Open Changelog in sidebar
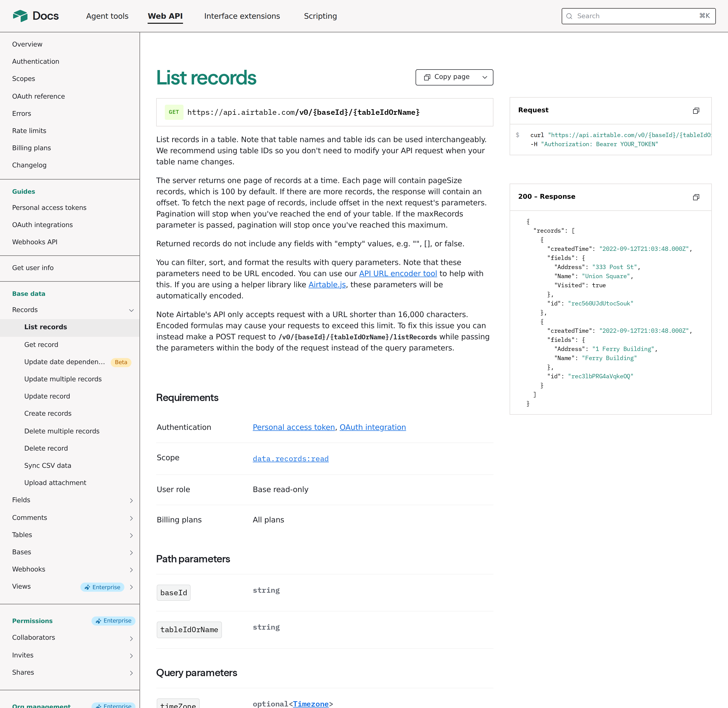Screen dimensions: 728x708 click(x=29, y=165)
